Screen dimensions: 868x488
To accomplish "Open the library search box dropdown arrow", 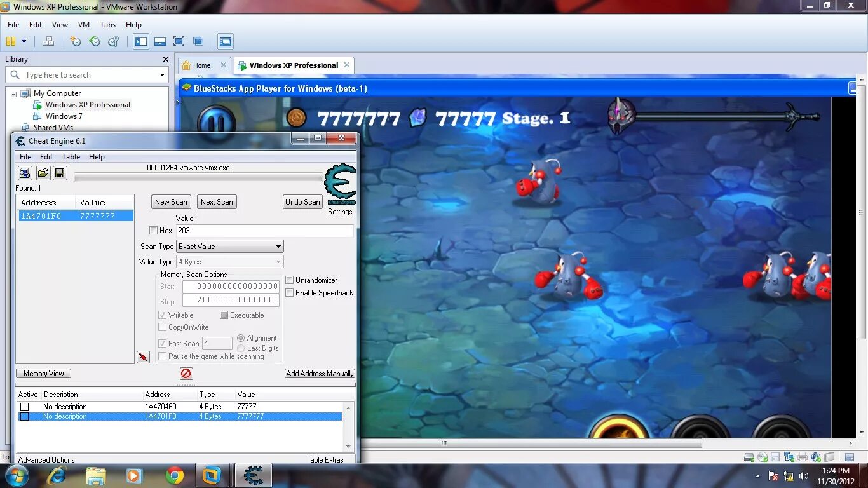I will coord(162,75).
